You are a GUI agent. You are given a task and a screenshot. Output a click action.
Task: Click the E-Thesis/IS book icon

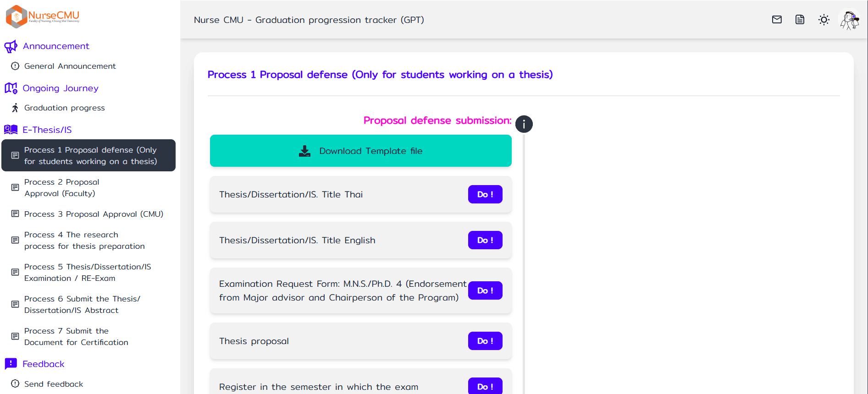[11, 130]
